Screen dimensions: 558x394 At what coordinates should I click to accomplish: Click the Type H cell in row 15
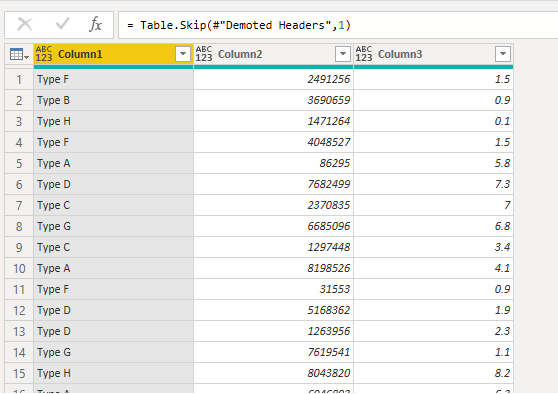[114, 373]
